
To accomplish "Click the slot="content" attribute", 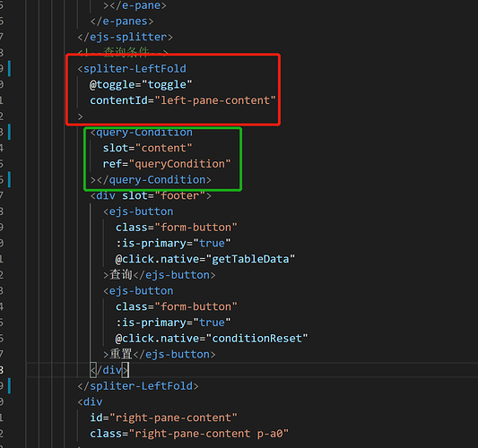I will (x=147, y=148).
